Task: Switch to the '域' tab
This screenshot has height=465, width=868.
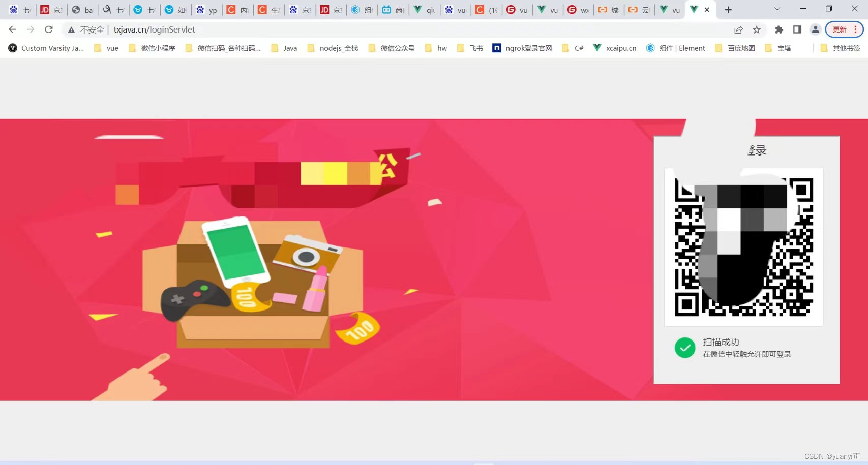Action: (609, 10)
